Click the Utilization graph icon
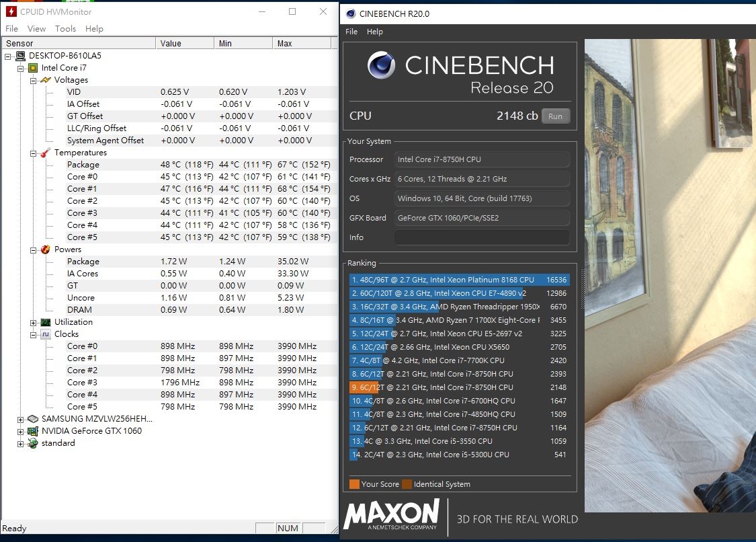The image size is (756, 542). [46, 322]
